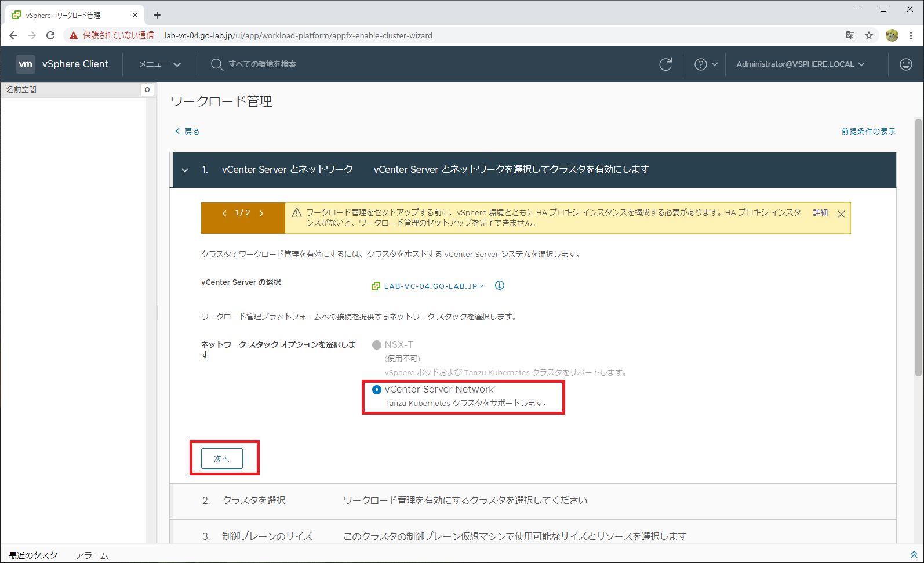This screenshot has width=924, height=563.
Task: Go to the next warning message
Action: pyautogui.click(x=261, y=213)
